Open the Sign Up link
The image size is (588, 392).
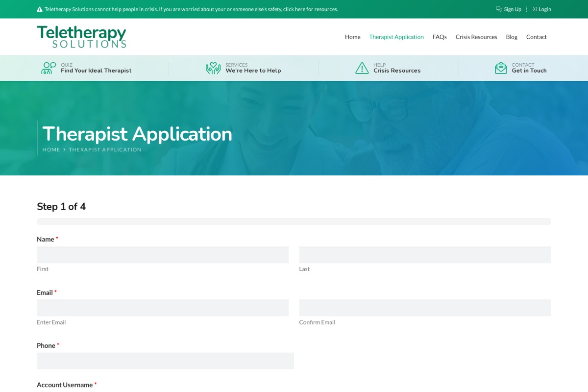509,9
